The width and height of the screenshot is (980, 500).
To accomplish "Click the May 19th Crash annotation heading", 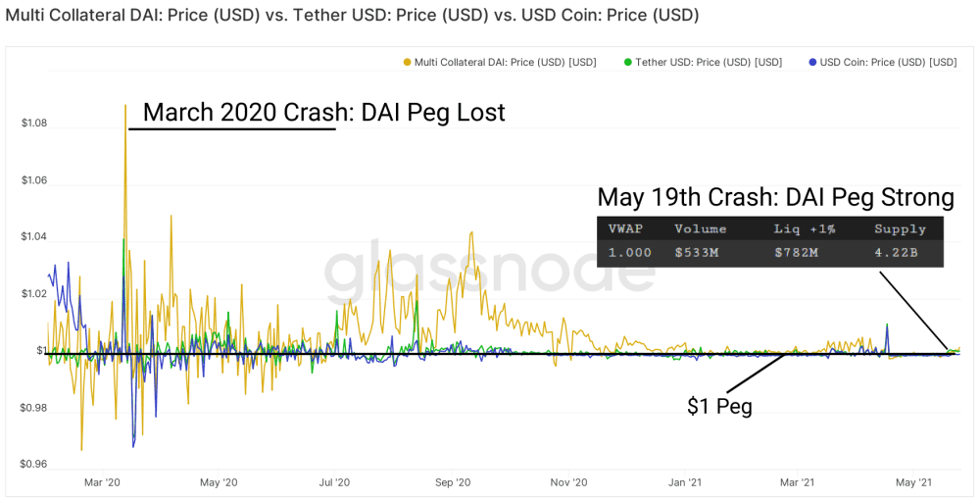I will pos(775,197).
